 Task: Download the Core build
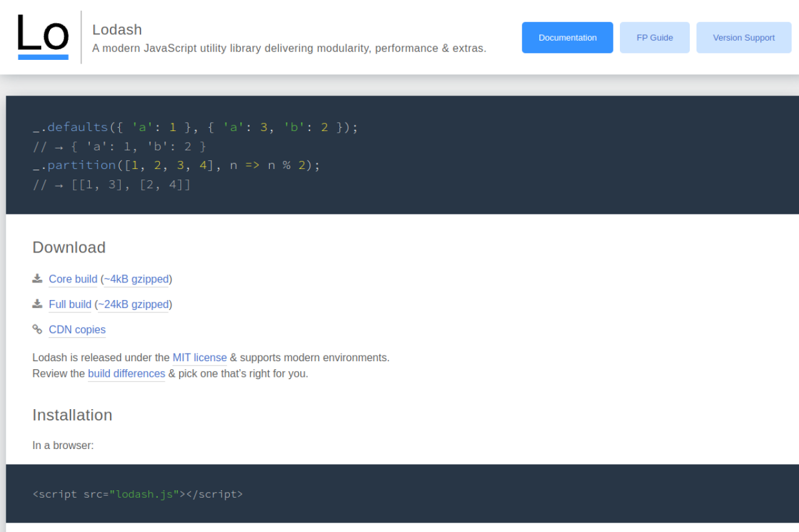[x=73, y=279]
